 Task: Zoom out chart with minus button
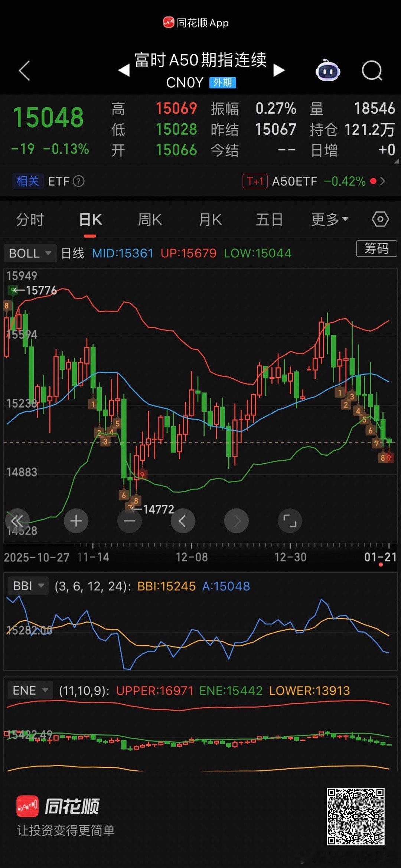[130, 521]
